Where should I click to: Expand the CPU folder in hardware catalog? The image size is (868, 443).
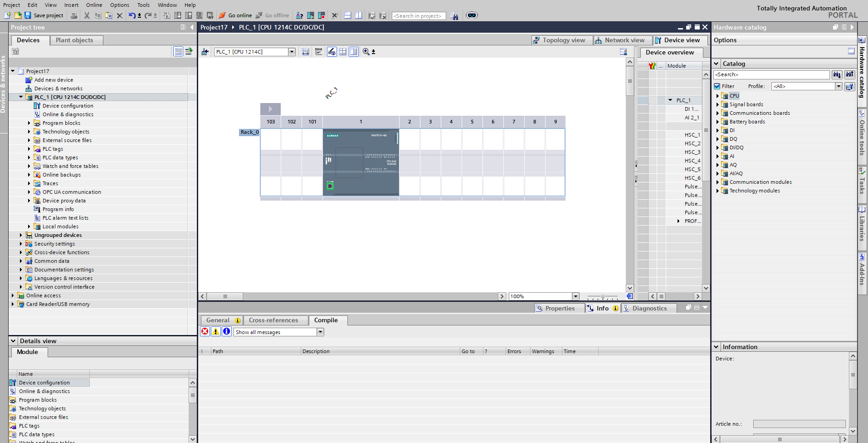pyautogui.click(x=717, y=96)
